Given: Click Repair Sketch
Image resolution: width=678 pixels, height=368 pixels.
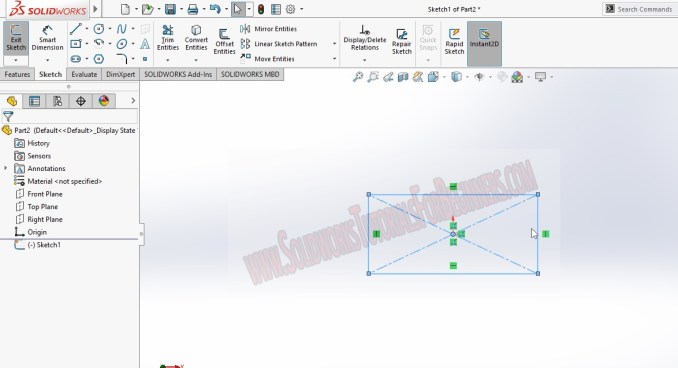Looking at the screenshot, I should (402, 42).
